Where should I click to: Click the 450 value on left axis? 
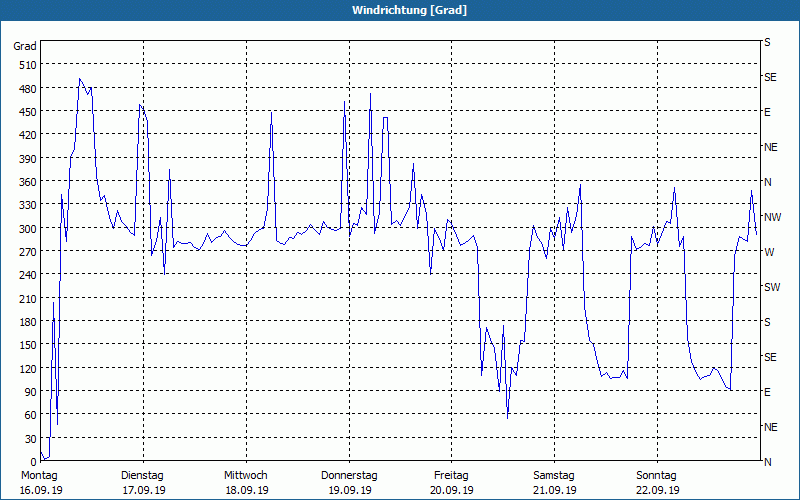(x=28, y=112)
